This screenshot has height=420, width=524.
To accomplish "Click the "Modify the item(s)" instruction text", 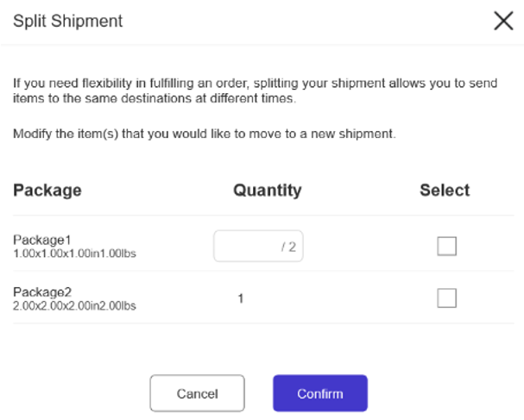I will pos(205,134).
